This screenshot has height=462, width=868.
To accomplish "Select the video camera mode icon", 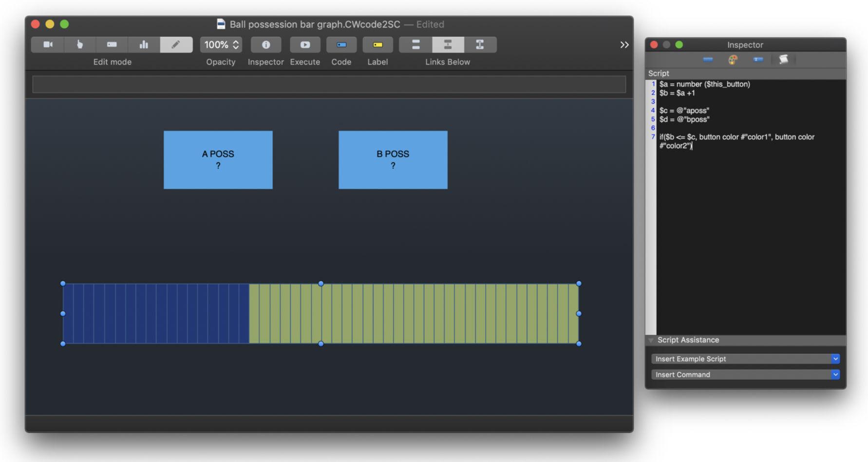I will click(48, 44).
